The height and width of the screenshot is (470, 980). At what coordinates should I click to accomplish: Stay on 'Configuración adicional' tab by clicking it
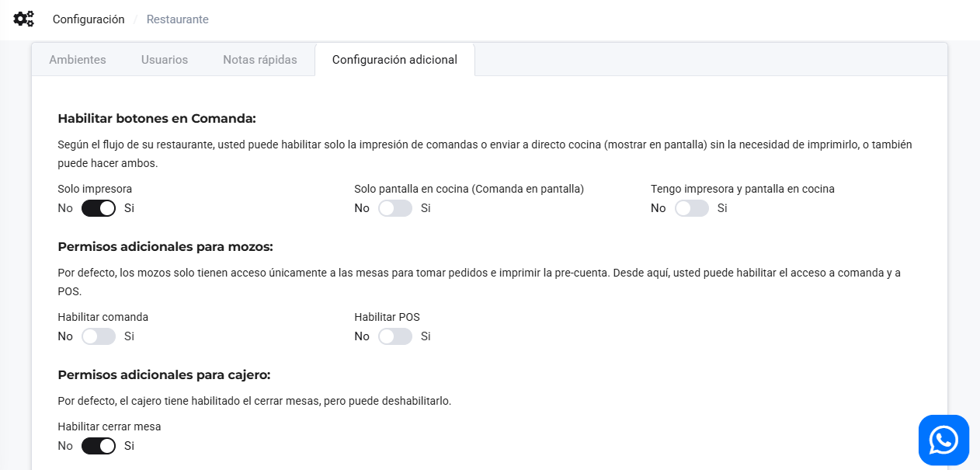coord(394,59)
